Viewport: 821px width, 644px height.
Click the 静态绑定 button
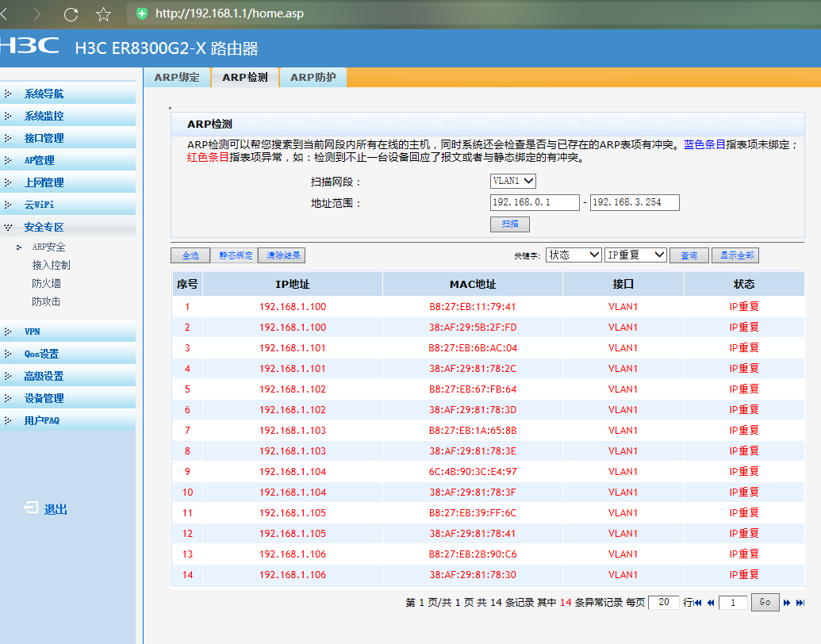click(236, 255)
